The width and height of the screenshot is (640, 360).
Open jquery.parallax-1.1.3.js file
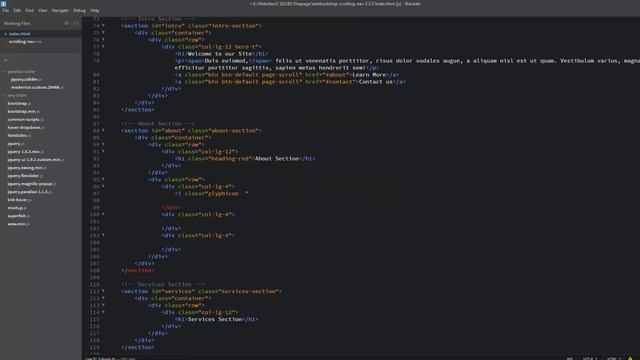[x=29, y=192]
